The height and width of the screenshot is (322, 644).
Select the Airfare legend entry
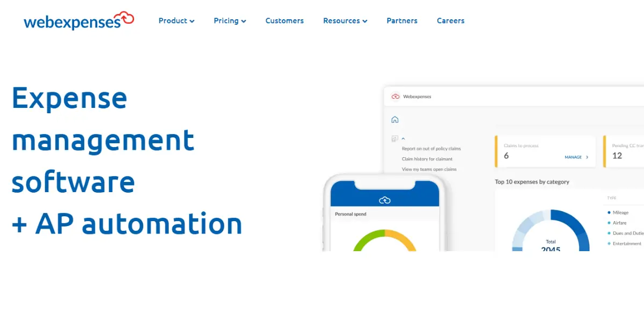tap(617, 223)
